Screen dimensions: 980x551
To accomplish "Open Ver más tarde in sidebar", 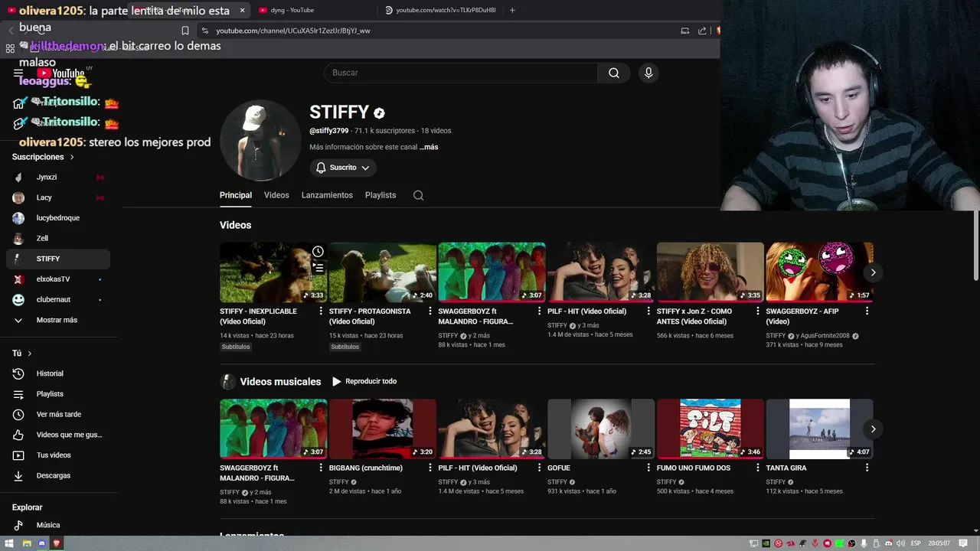I will coord(58,415).
